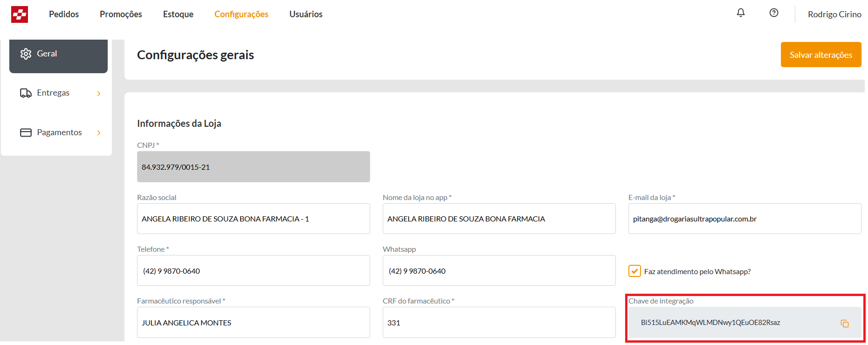
Task: Copy the integration key with copy icon
Action: 844,323
